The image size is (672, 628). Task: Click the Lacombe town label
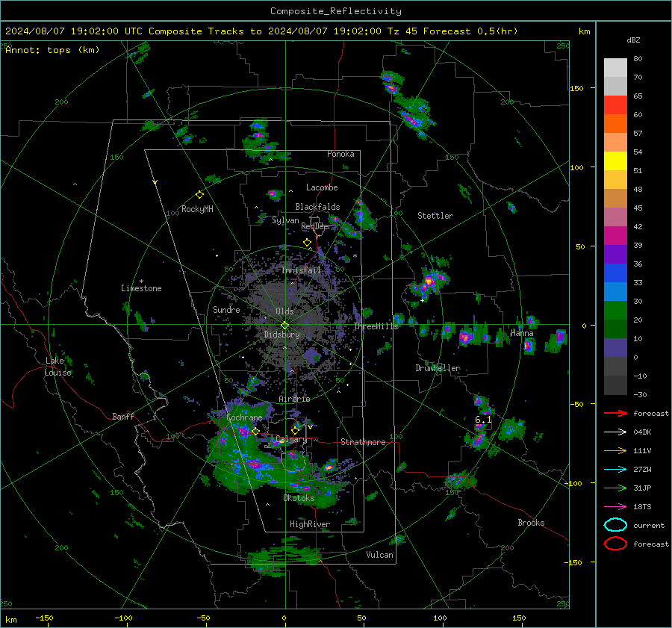pyautogui.click(x=322, y=187)
